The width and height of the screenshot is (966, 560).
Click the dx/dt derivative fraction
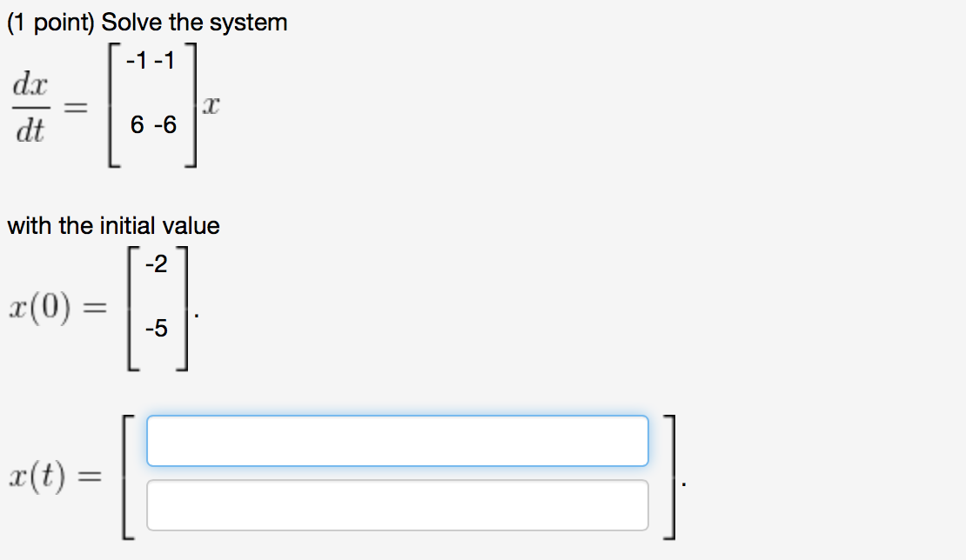(x=30, y=107)
